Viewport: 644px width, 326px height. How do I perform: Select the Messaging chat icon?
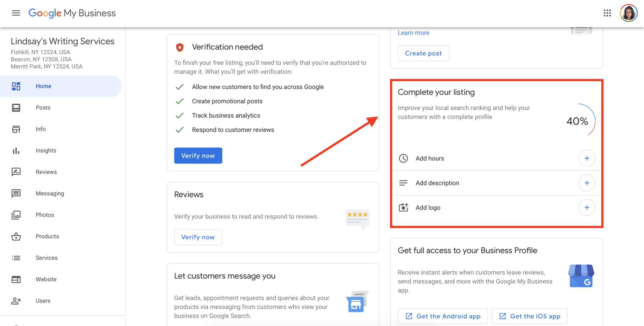click(16, 193)
